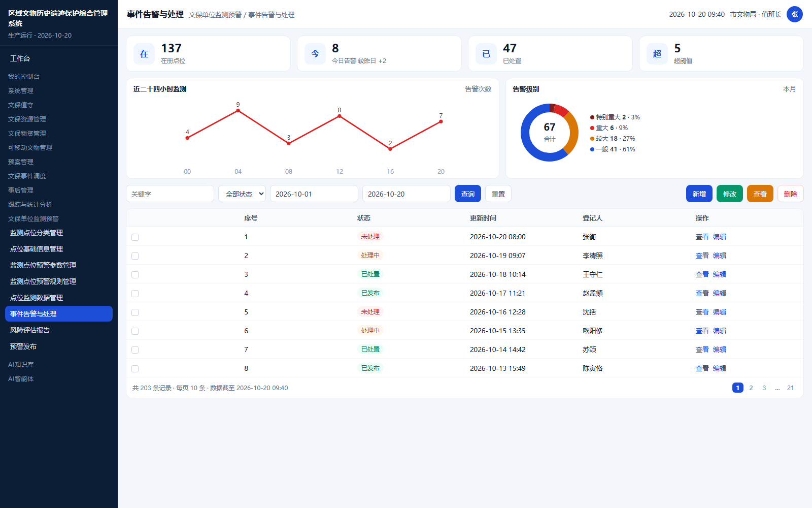This screenshot has width=812, height=508.
Task: Tick the checkbox for row 2
Action: [135, 256]
